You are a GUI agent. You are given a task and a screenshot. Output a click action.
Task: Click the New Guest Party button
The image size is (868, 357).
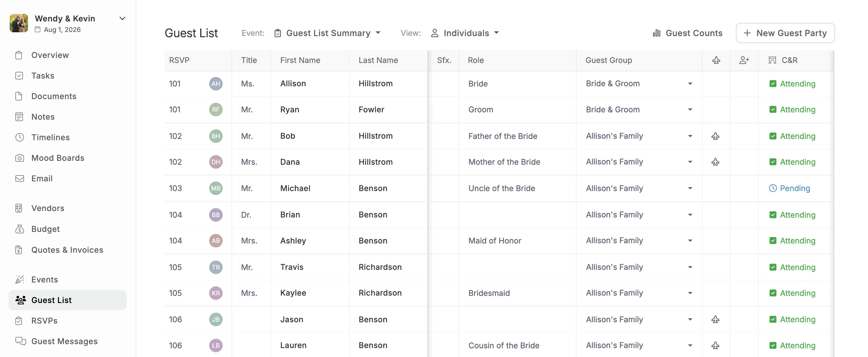(x=785, y=33)
